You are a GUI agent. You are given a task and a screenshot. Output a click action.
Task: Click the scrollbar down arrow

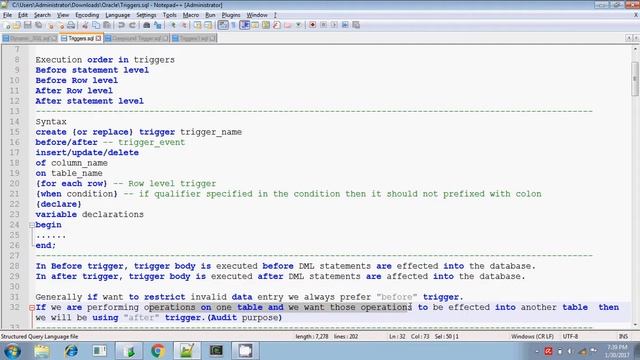click(635, 325)
